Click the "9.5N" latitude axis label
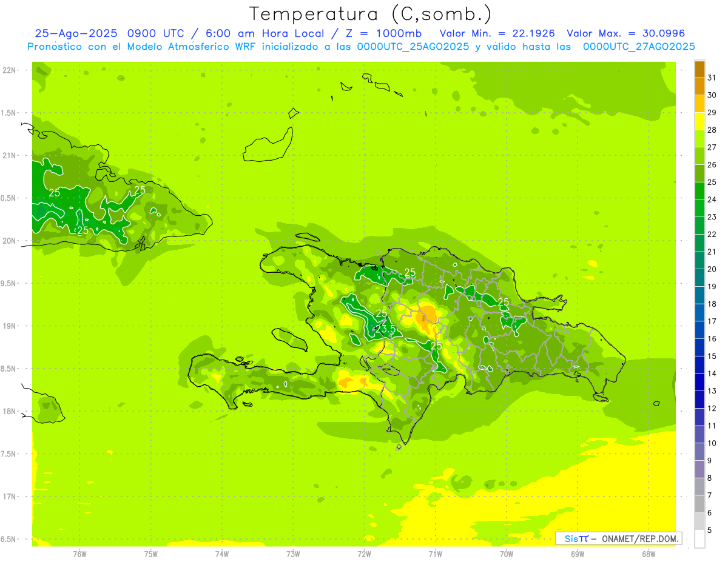The image size is (728, 562). [8, 284]
